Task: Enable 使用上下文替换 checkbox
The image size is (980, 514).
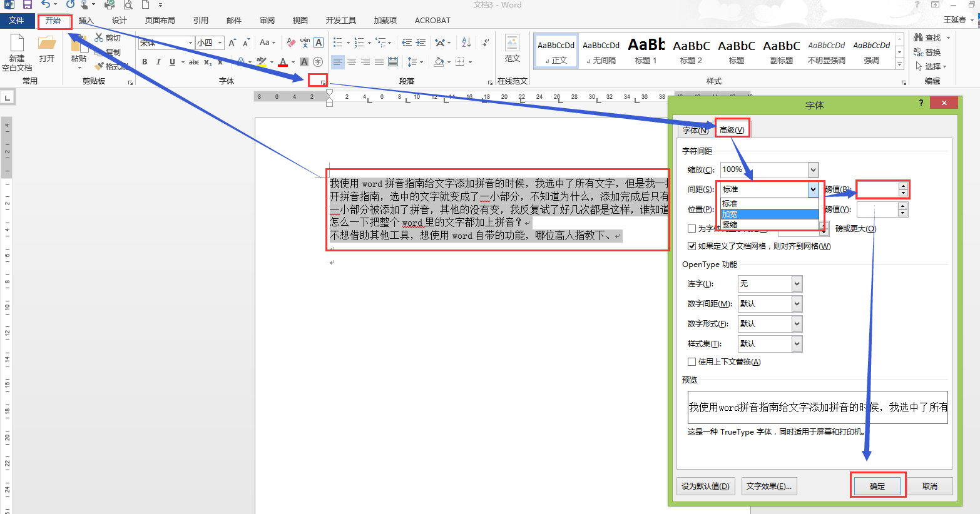Action: [x=692, y=362]
